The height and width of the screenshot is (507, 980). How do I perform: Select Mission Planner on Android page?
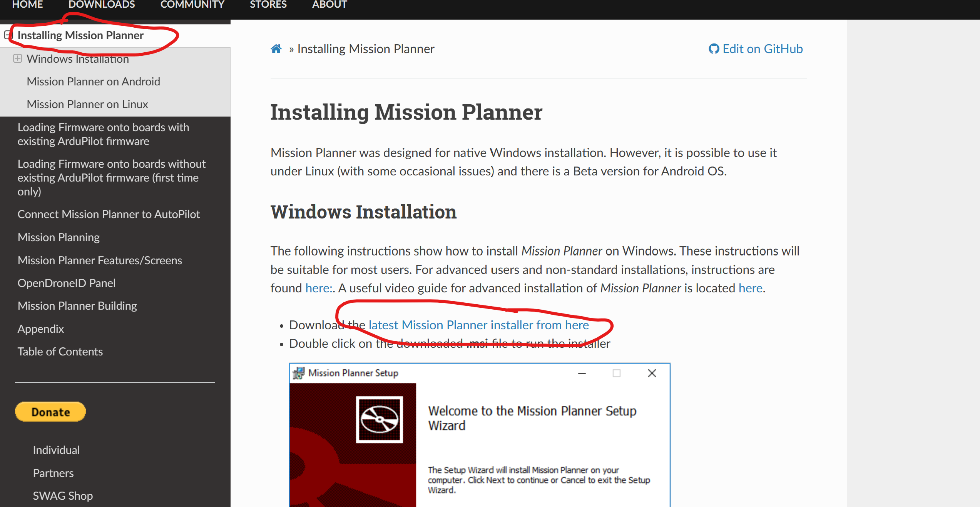[92, 81]
